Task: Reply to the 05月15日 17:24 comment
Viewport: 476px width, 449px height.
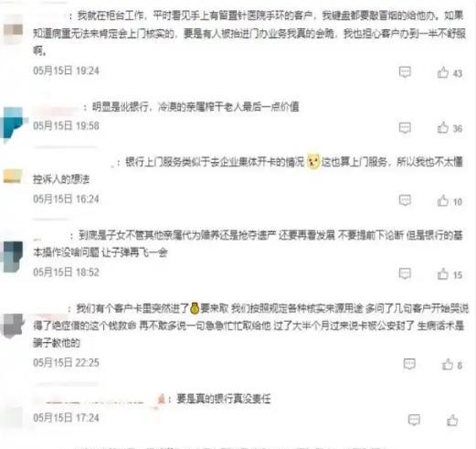Action: [414, 420]
